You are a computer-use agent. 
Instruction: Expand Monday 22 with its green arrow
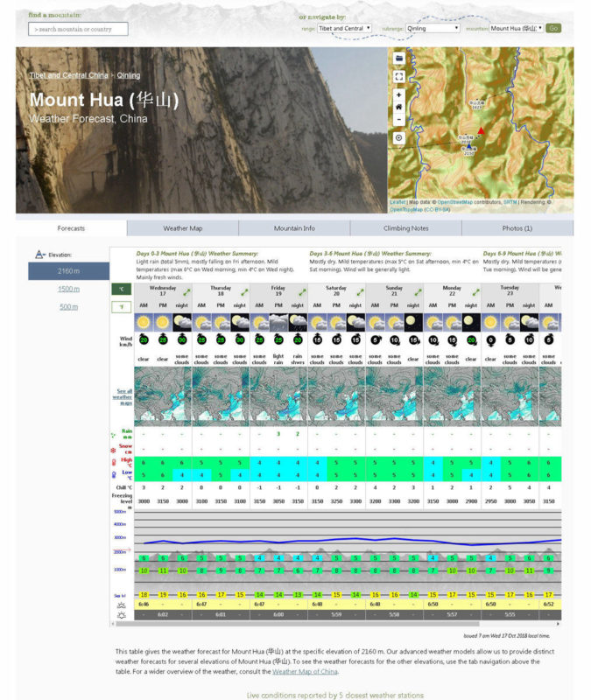tap(475, 292)
